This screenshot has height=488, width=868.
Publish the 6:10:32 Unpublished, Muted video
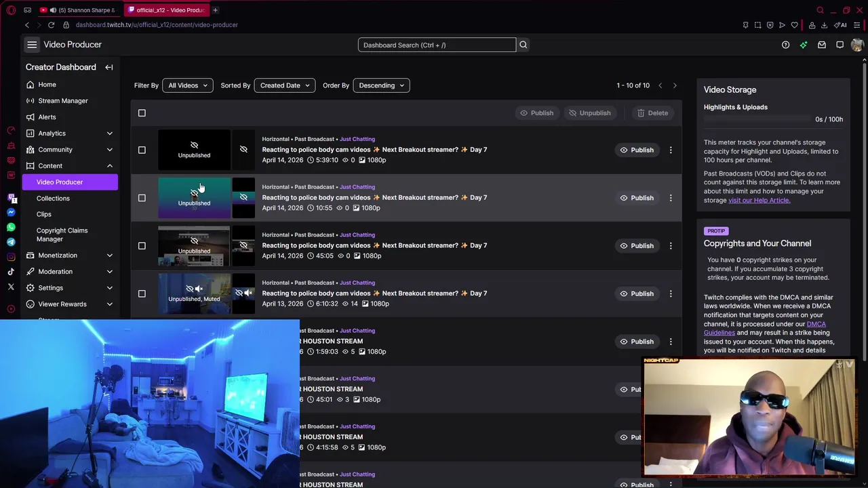[637, 293]
